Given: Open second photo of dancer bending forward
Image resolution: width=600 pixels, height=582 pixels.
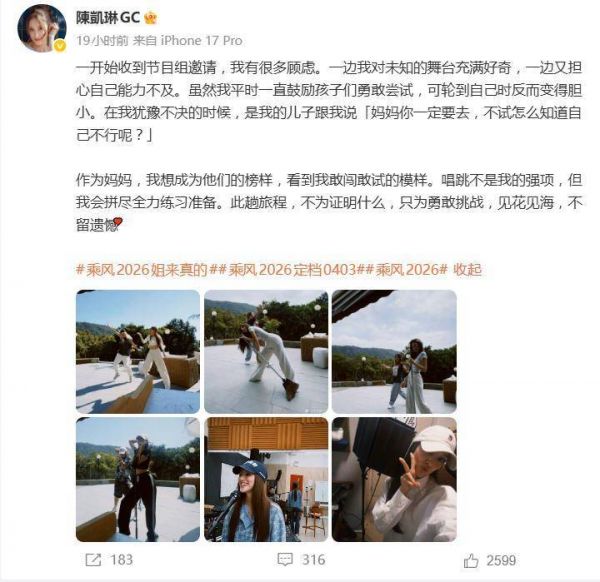Looking at the screenshot, I should coord(266,352).
